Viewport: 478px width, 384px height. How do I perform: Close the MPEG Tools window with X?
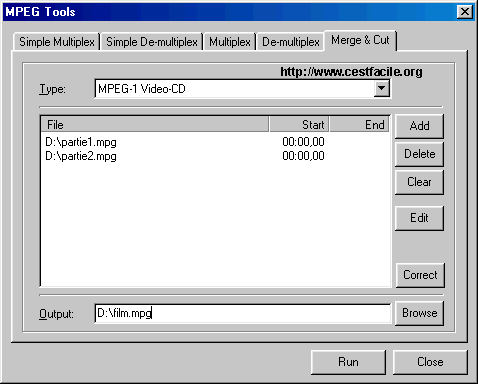pos(465,12)
